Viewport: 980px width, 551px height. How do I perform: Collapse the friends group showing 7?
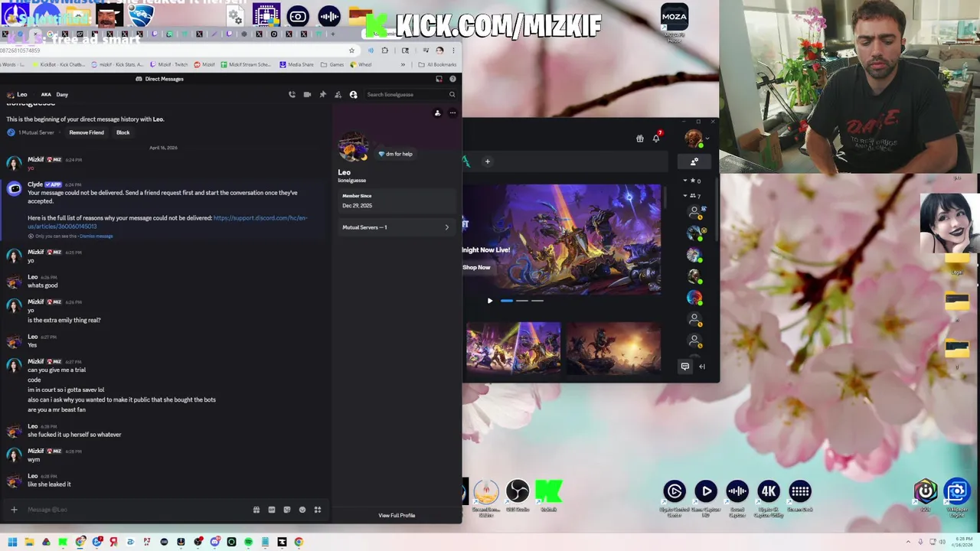coord(685,196)
